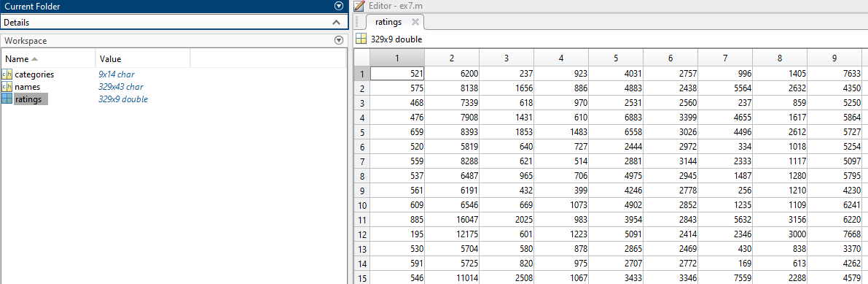Close the ratings variable tab
The height and width of the screenshot is (284, 868).
415,22
